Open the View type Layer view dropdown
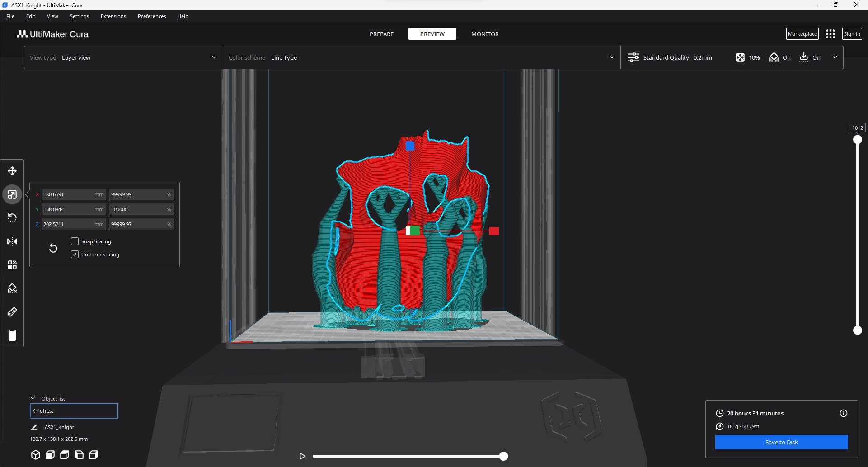The height and width of the screenshot is (467, 868). click(x=122, y=57)
